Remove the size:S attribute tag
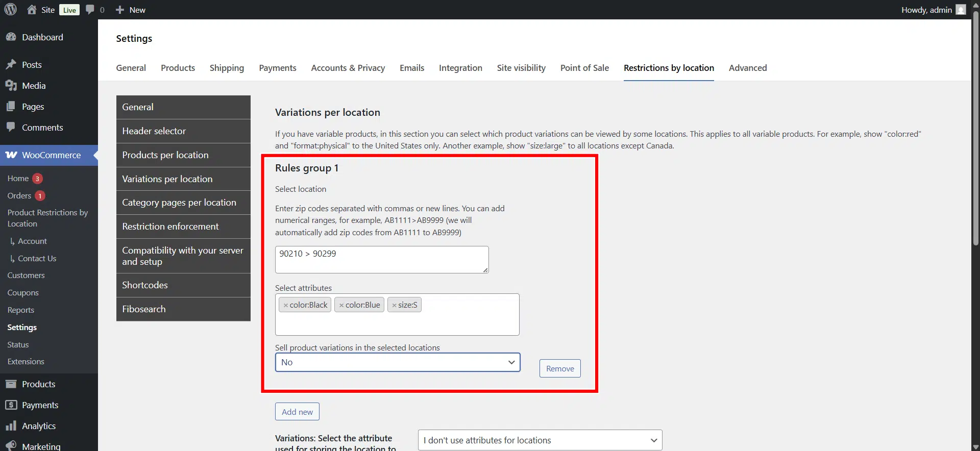The height and width of the screenshot is (451, 980). click(394, 305)
